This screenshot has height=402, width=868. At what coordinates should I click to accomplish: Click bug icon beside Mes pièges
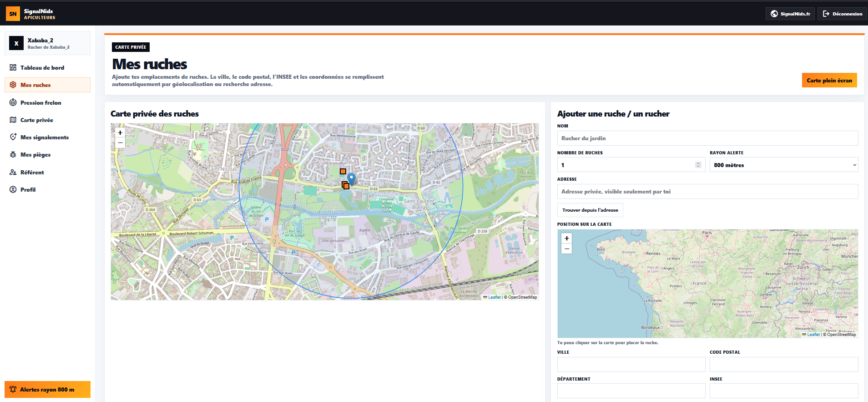[13, 154]
